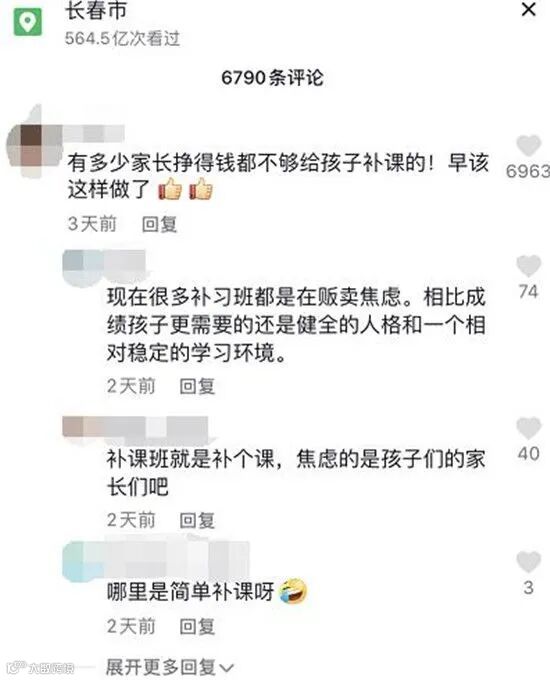Reply to 哪里是简单补课呀 comment
Screen dimensions: 550x680
(197, 626)
